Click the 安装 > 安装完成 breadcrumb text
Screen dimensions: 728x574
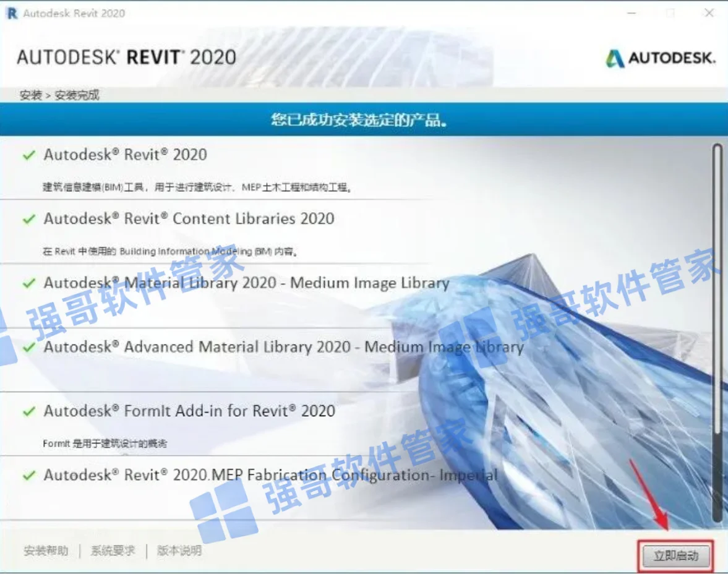tap(59, 95)
